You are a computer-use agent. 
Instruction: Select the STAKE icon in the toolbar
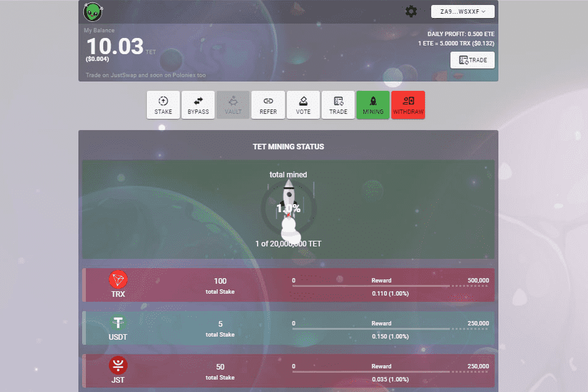tap(162, 105)
